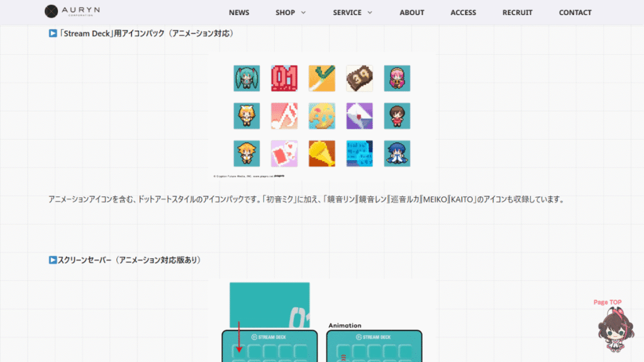Click the paint palette pixel icon

click(322, 116)
